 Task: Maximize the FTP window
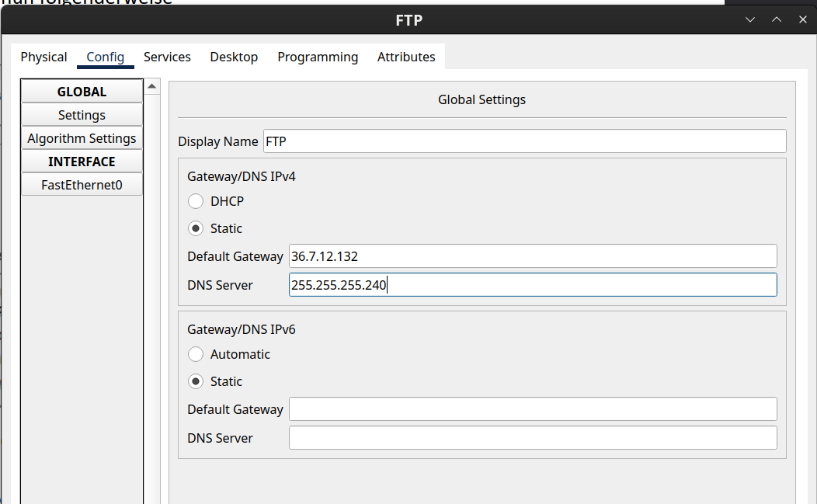[x=776, y=19]
